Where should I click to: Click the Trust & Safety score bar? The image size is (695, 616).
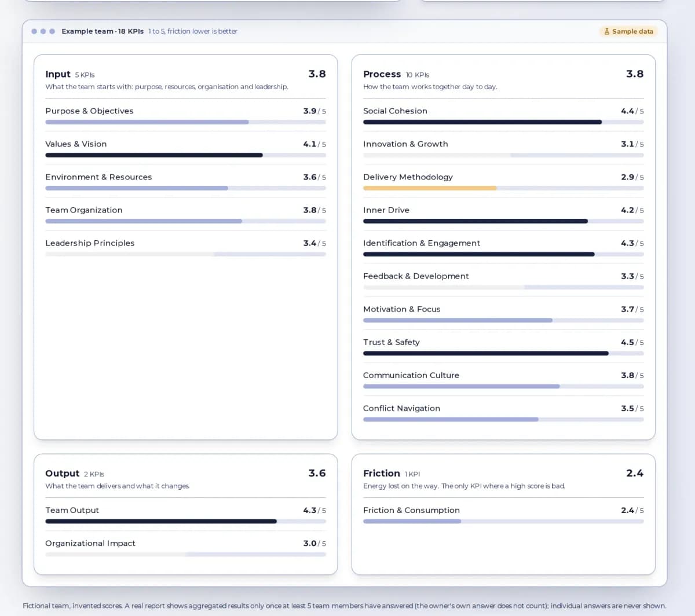tap(503, 353)
